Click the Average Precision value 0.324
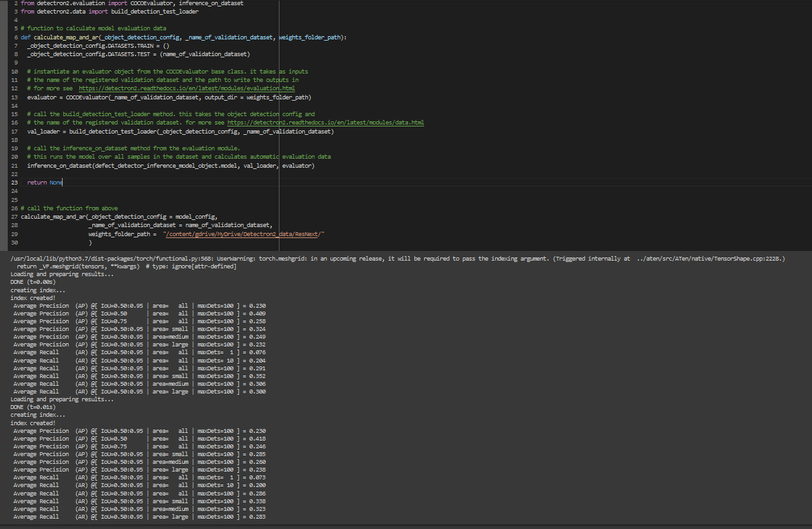The width and height of the screenshot is (812, 529). point(257,329)
